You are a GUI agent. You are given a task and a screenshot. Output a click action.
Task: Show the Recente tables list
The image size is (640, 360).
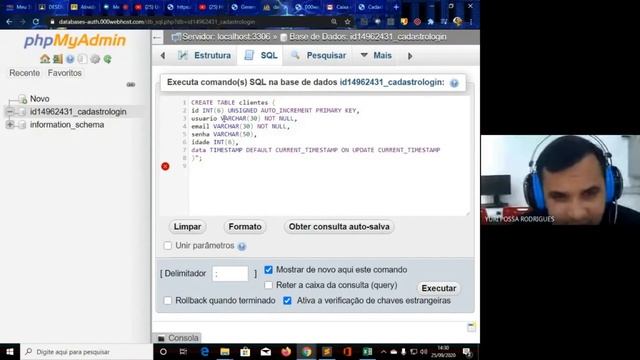tap(24, 73)
